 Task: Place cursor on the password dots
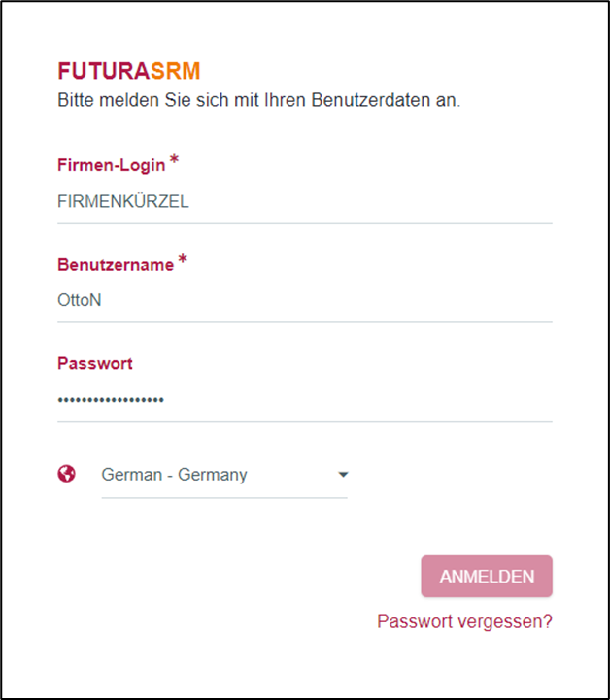111,400
